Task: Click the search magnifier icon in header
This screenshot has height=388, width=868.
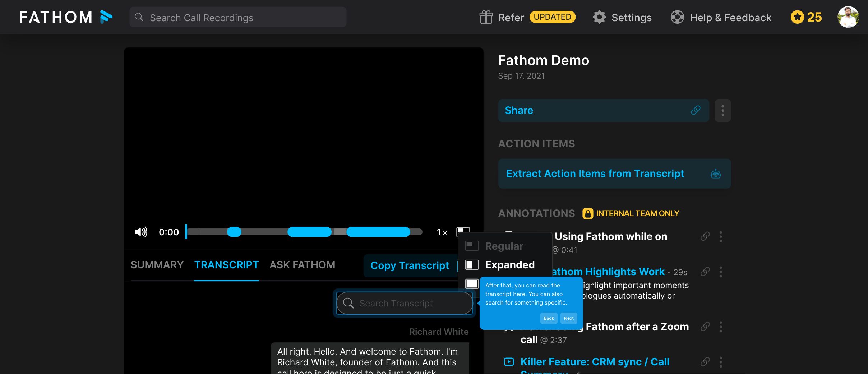Action: pyautogui.click(x=139, y=17)
